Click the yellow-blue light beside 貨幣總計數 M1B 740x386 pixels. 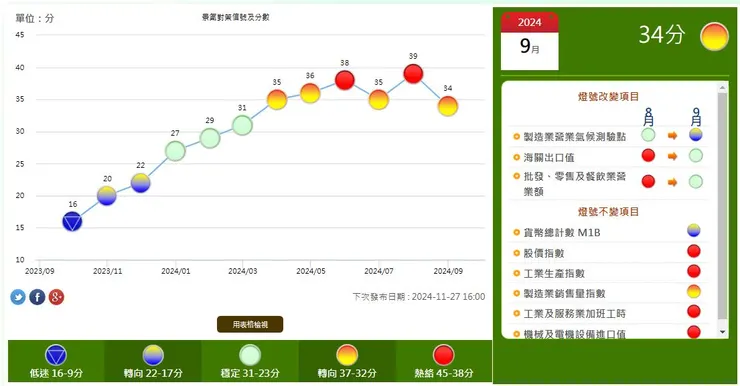694,230
